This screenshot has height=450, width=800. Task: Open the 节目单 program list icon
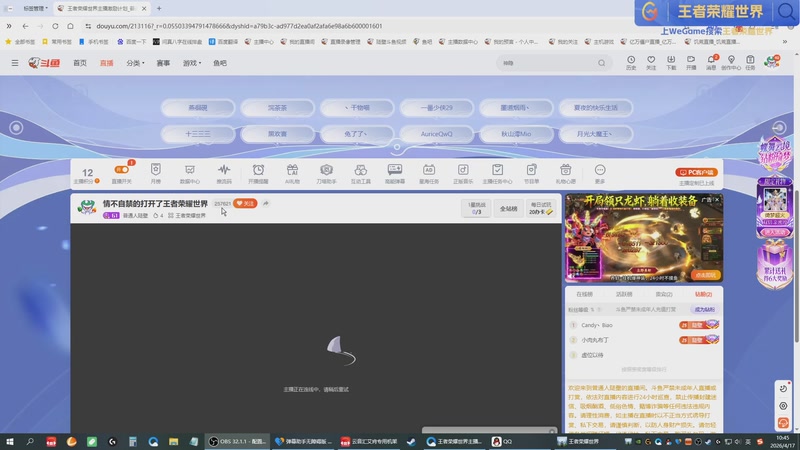click(532, 173)
